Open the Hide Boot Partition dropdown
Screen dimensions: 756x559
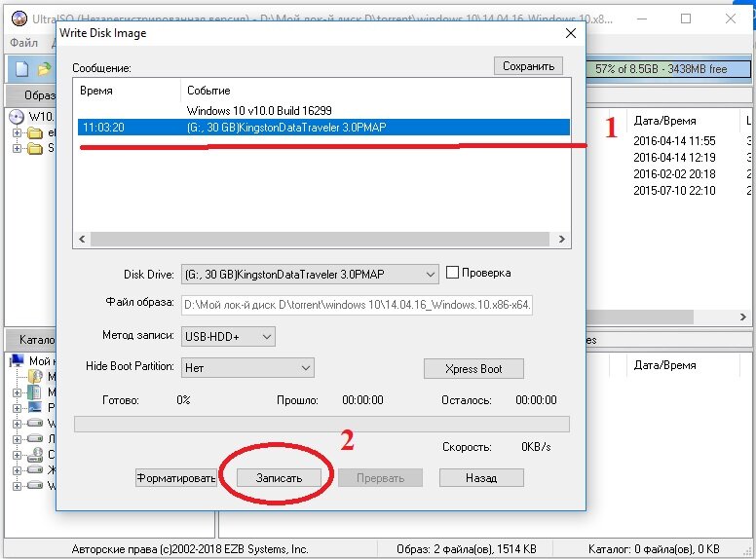pyautogui.click(x=247, y=368)
